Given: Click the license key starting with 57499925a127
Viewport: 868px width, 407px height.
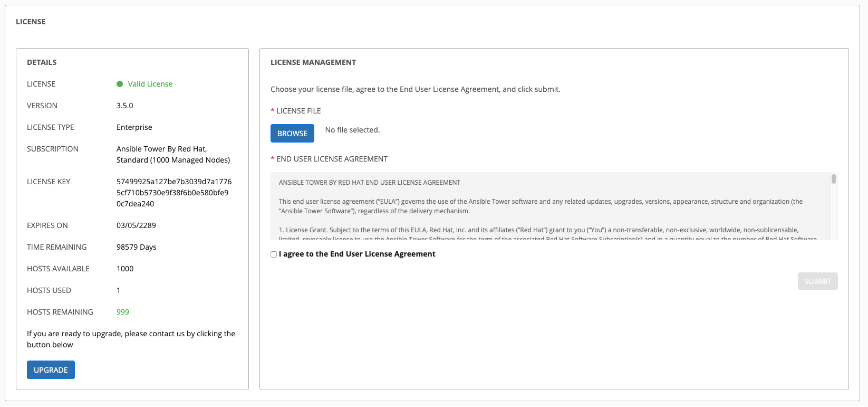Looking at the screenshot, I should (x=174, y=193).
